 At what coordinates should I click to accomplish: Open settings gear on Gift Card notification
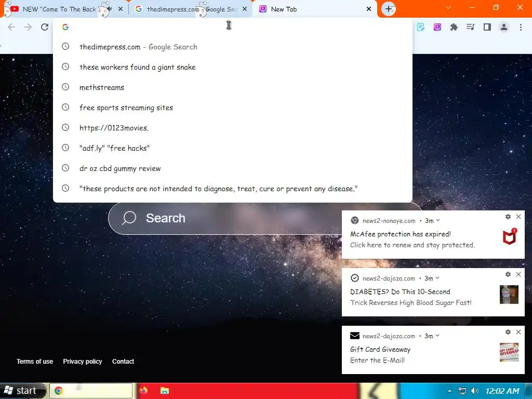tap(508, 332)
